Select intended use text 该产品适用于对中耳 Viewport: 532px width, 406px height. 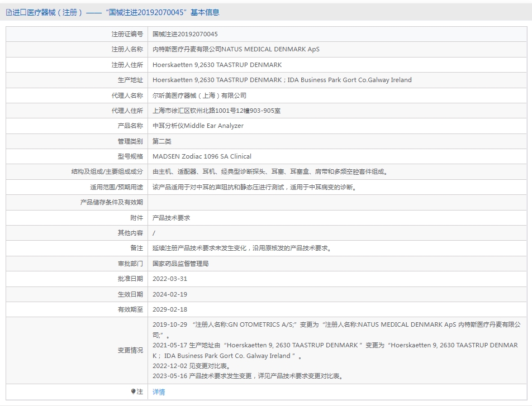(254, 187)
